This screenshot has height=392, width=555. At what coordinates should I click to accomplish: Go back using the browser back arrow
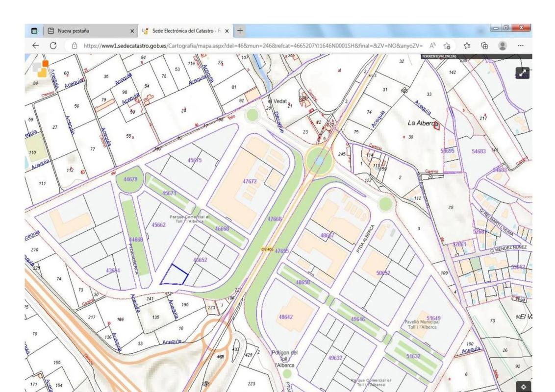tap(36, 46)
